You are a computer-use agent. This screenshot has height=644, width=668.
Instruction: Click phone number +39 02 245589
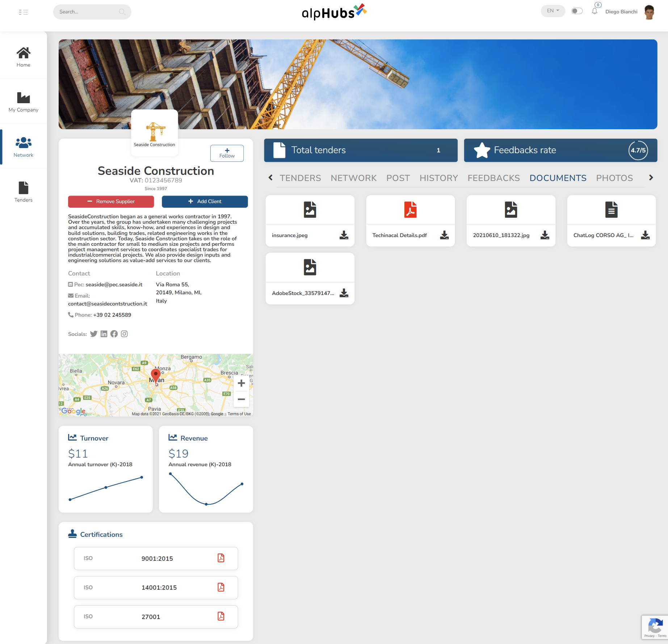[112, 315]
